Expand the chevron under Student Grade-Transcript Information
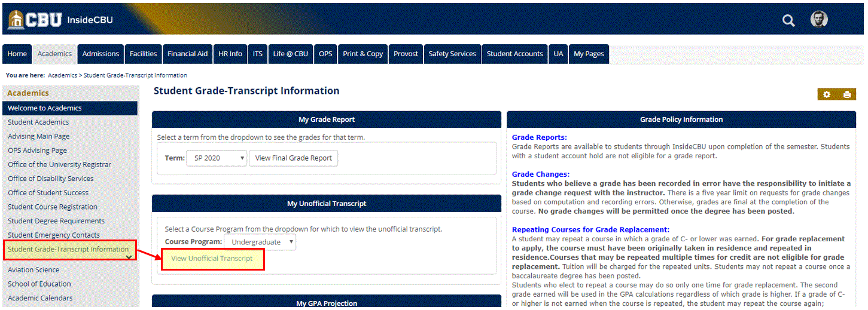 click(x=129, y=257)
